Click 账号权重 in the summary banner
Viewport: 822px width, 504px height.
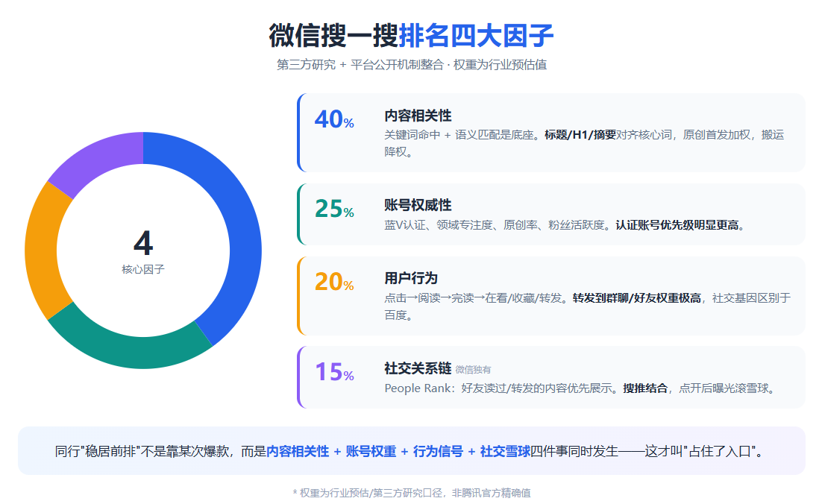371,451
